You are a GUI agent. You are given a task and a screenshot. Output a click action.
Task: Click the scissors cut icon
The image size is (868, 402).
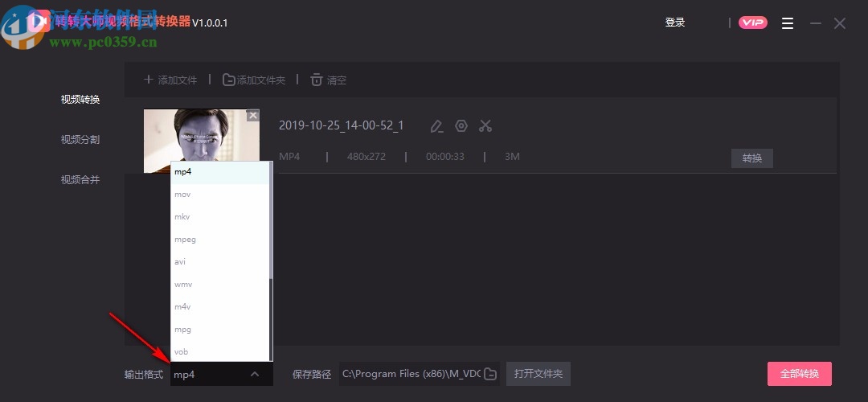[x=485, y=125]
